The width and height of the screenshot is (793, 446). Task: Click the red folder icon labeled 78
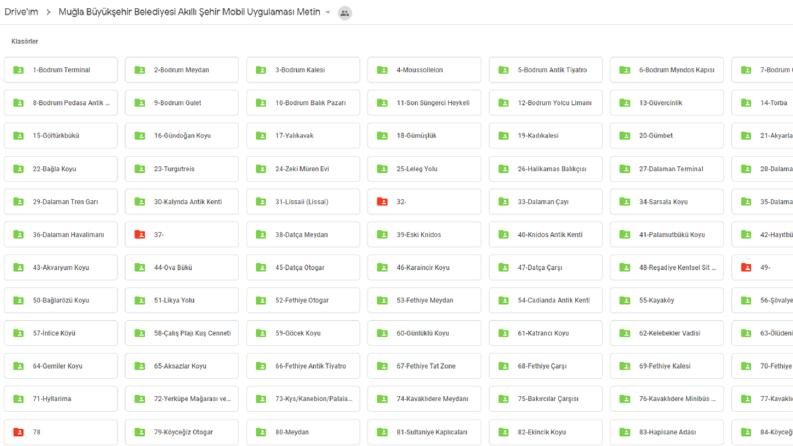pyautogui.click(x=18, y=432)
